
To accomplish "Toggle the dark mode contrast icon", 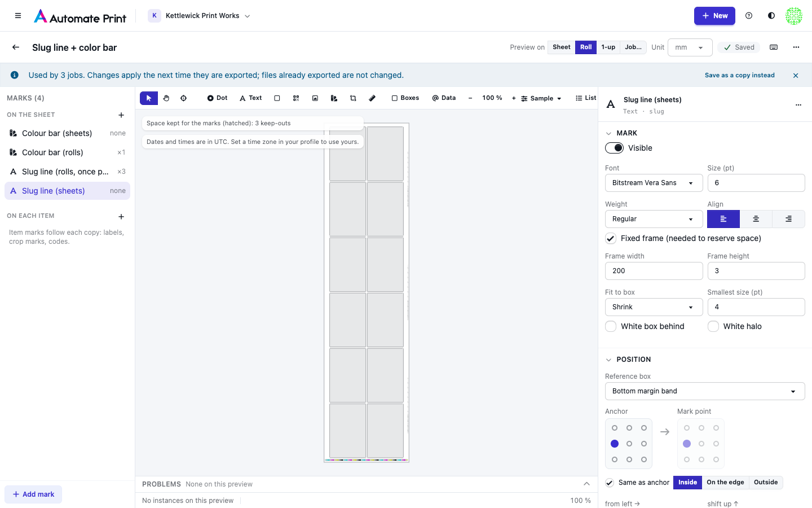I will click(771, 16).
